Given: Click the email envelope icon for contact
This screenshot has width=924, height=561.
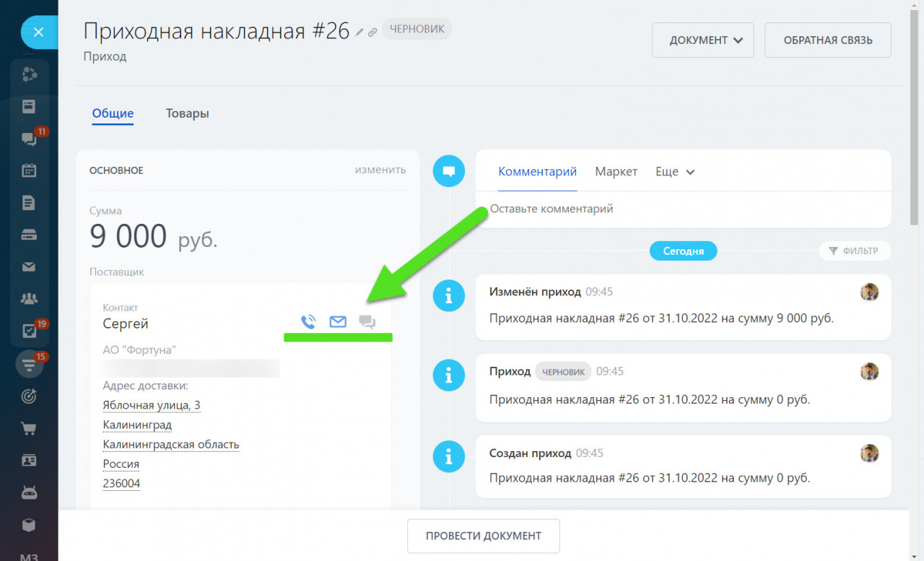Looking at the screenshot, I should click(338, 322).
